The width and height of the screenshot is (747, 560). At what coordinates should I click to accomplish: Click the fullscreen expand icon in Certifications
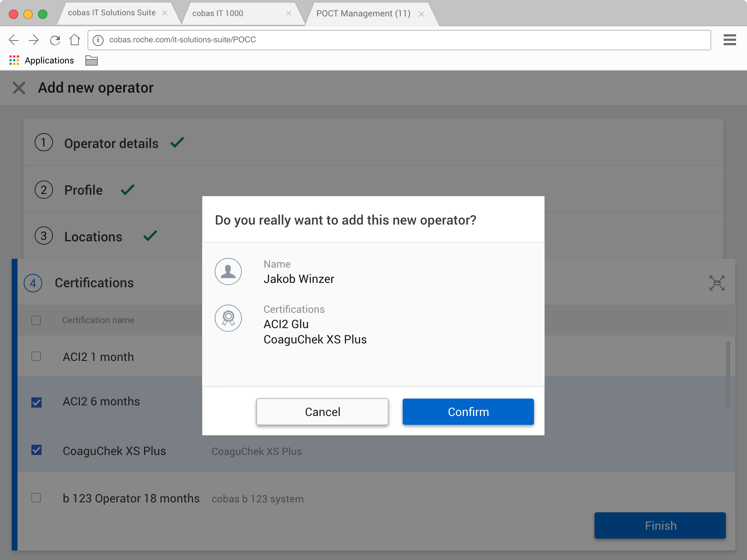point(717,283)
